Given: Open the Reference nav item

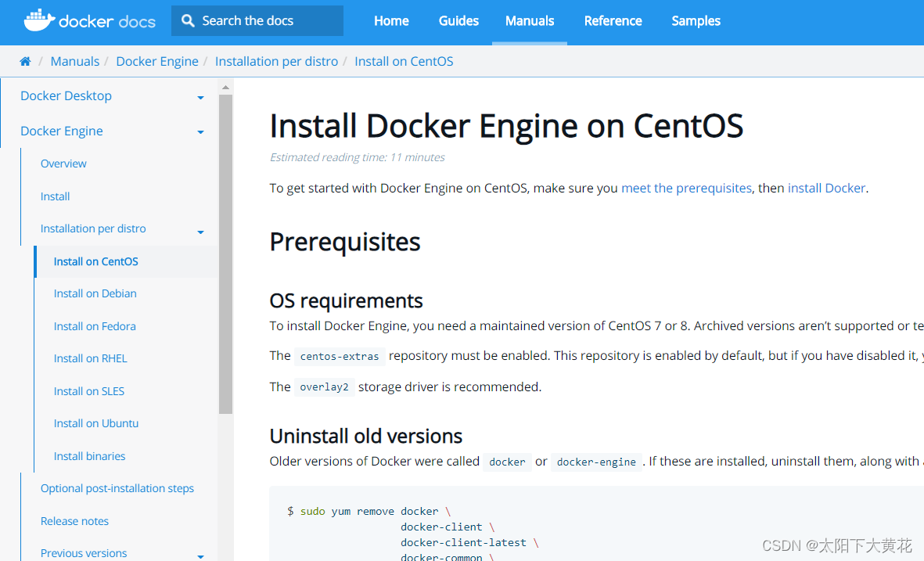Looking at the screenshot, I should (613, 20).
